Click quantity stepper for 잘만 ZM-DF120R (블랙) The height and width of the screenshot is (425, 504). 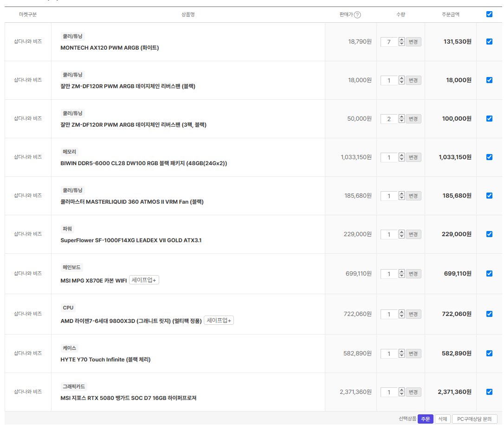click(401, 80)
